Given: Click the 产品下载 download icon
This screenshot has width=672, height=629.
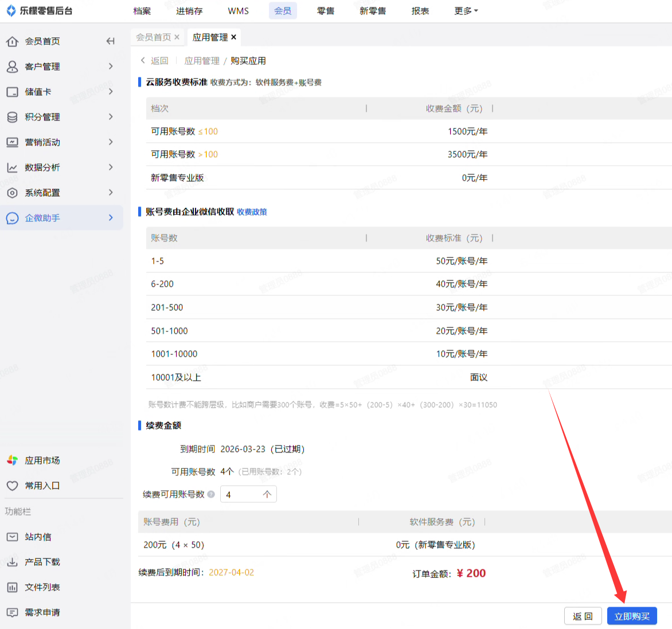Looking at the screenshot, I should pos(13,562).
